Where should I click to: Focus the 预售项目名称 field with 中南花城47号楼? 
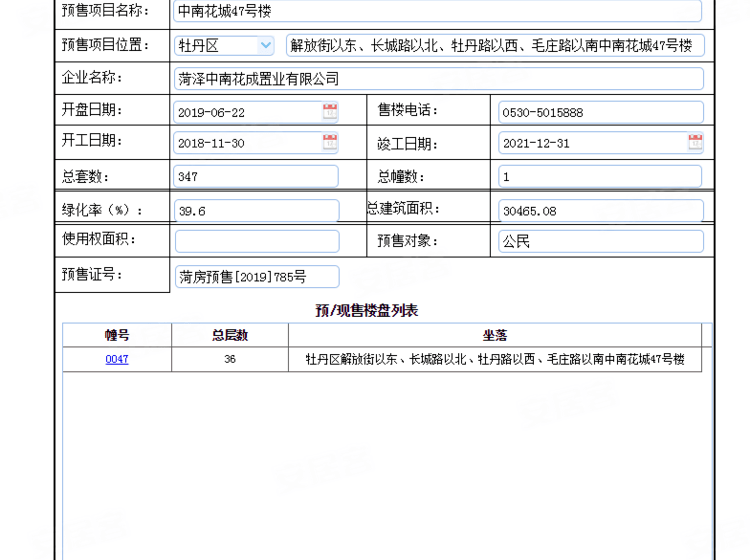pos(437,11)
